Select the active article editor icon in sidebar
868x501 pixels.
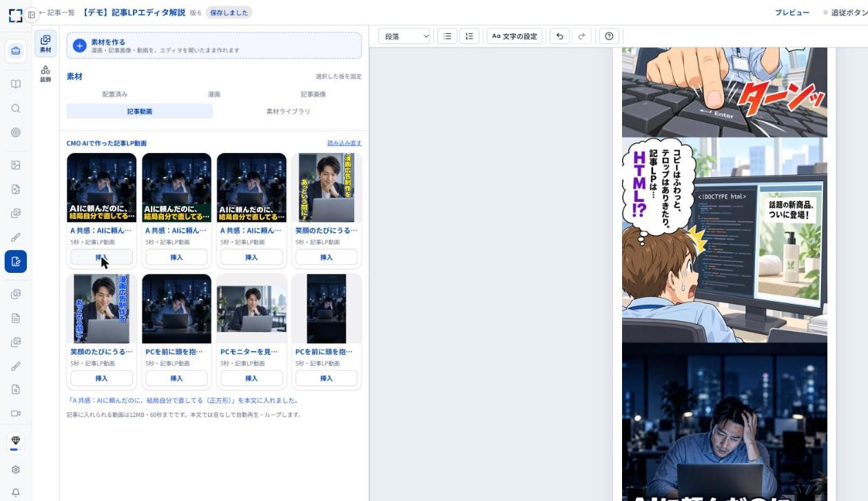pos(16,261)
